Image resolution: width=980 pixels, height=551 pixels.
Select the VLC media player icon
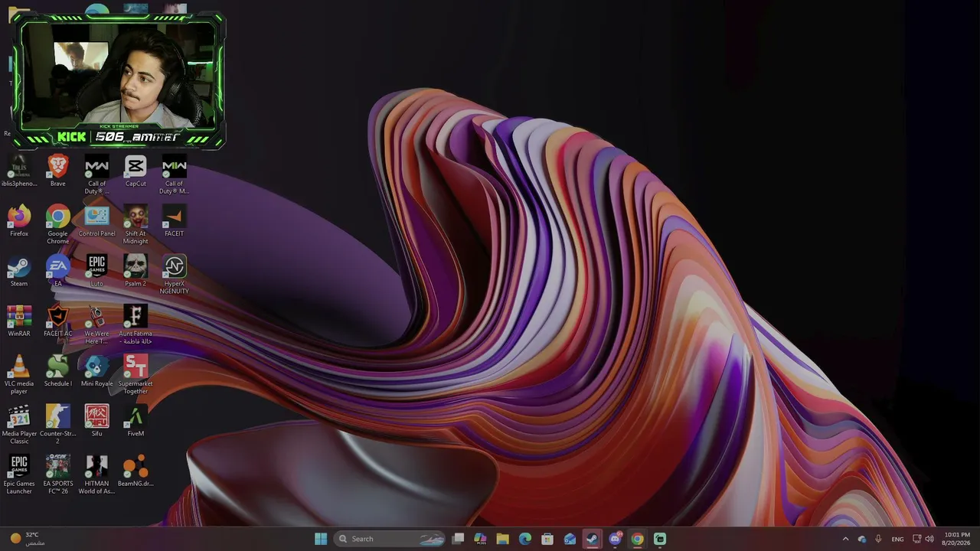point(19,374)
